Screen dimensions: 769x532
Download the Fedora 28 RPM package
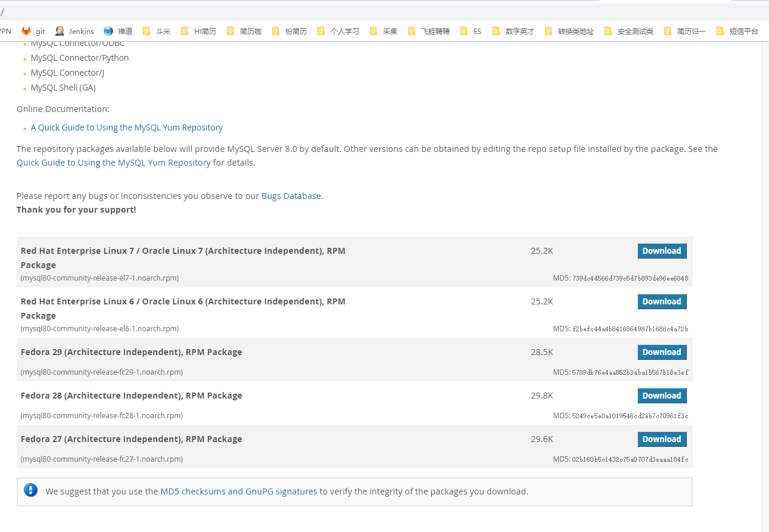[x=662, y=396]
